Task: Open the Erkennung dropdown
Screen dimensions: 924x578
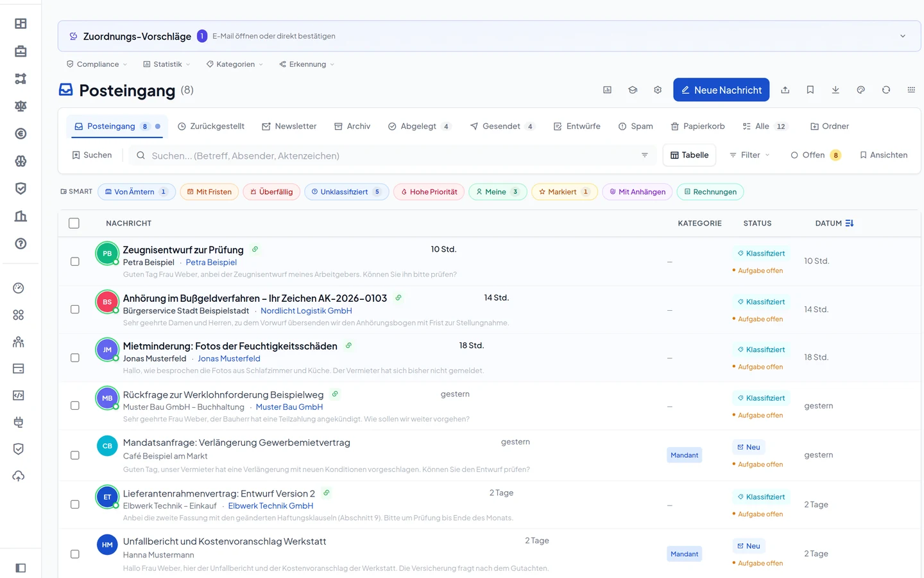Action: point(307,64)
